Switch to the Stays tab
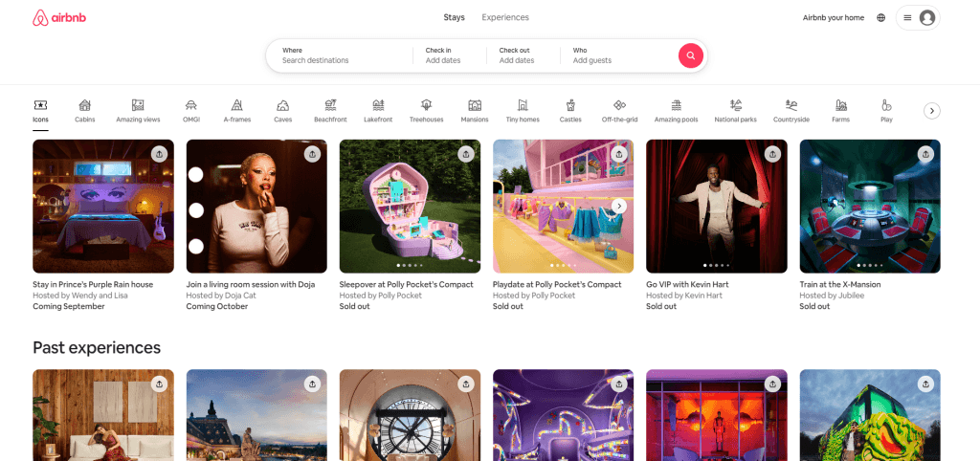Image resolution: width=980 pixels, height=461 pixels. pyautogui.click(x=455, y=17)
